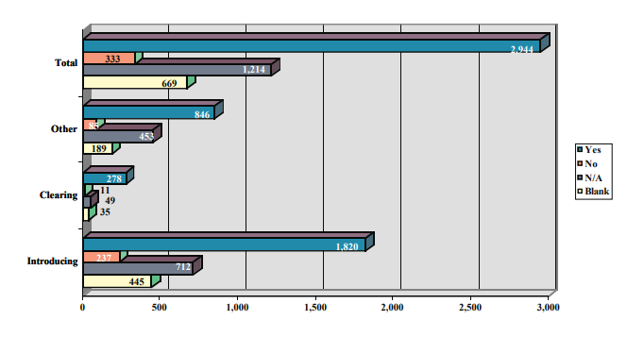This screenshot has width=644, height=354.
Task: Click the No legend color swatch
Action: 580,164
